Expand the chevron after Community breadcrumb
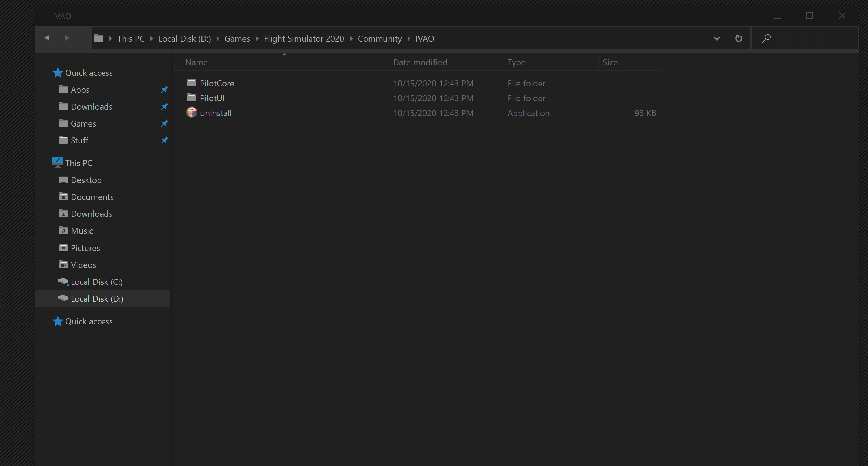This screenshot has width=868, height=466. [x=409, y=39]
